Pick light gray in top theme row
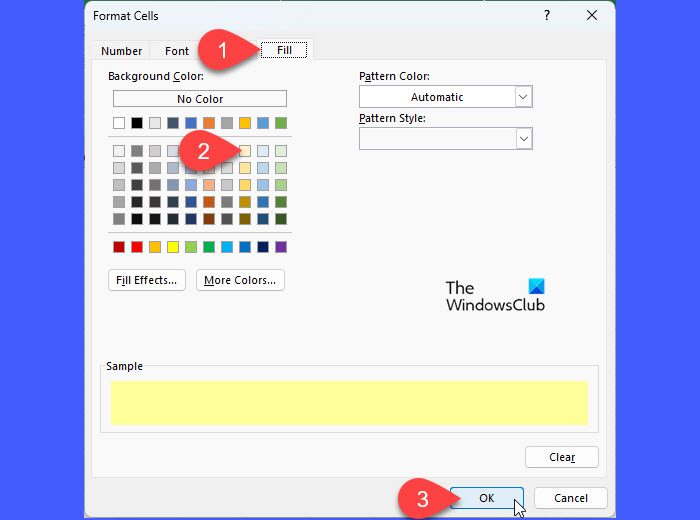700x520 pixels. [155, 123]
